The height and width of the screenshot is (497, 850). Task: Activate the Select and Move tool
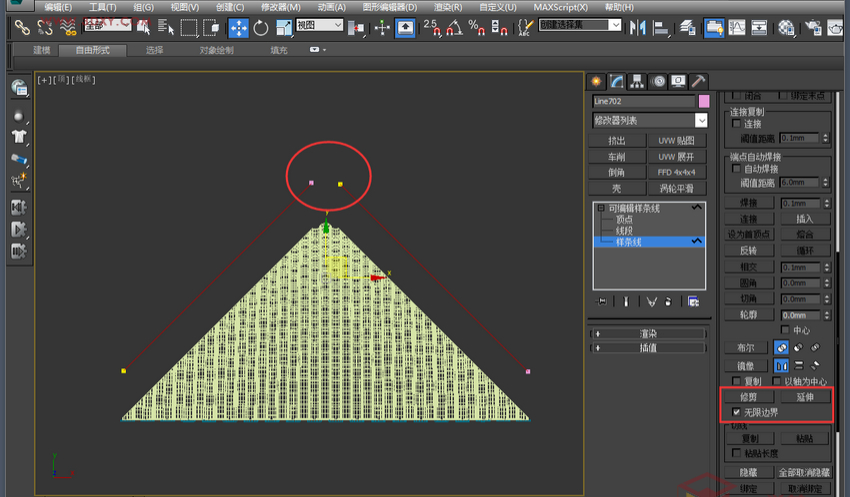pyautogui.click(x=239, y=27)
